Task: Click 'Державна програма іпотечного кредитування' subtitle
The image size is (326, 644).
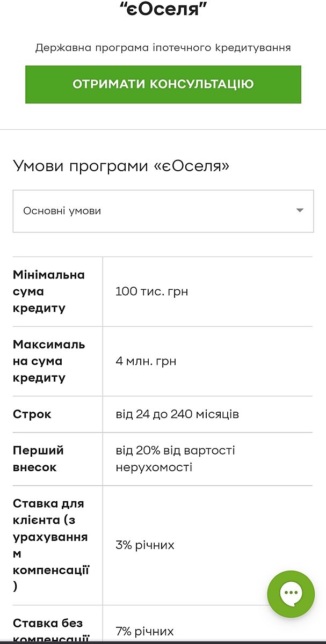Action: pyautogui.click(x=163, y=48)
